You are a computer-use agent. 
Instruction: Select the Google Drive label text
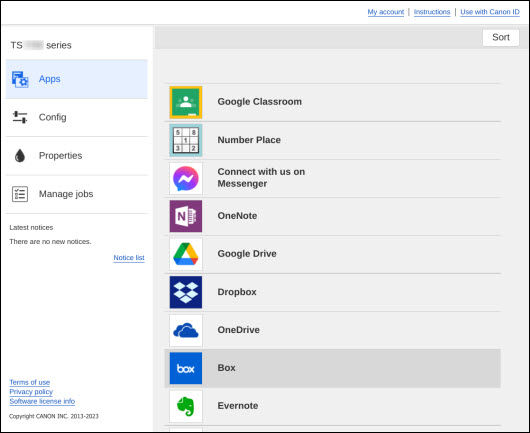247,254
